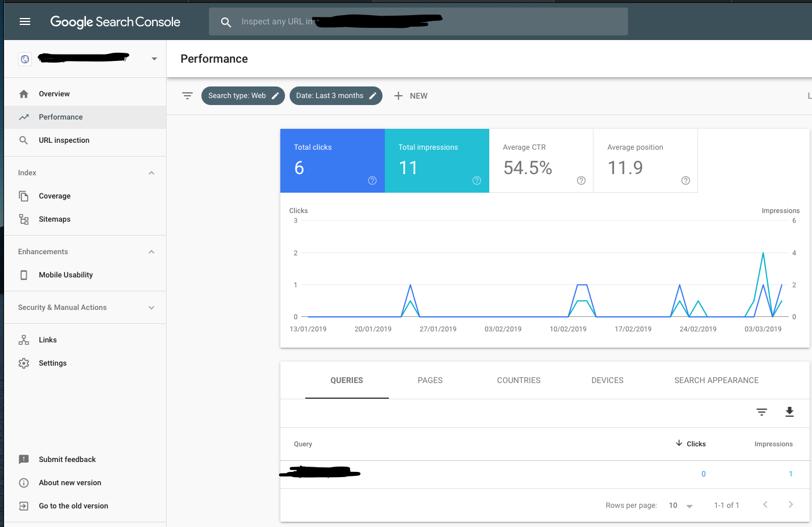Switch to the QUERIES tab
Image resolution: width=812 pixels, height=527 pixels.
(x=347, y=381)
